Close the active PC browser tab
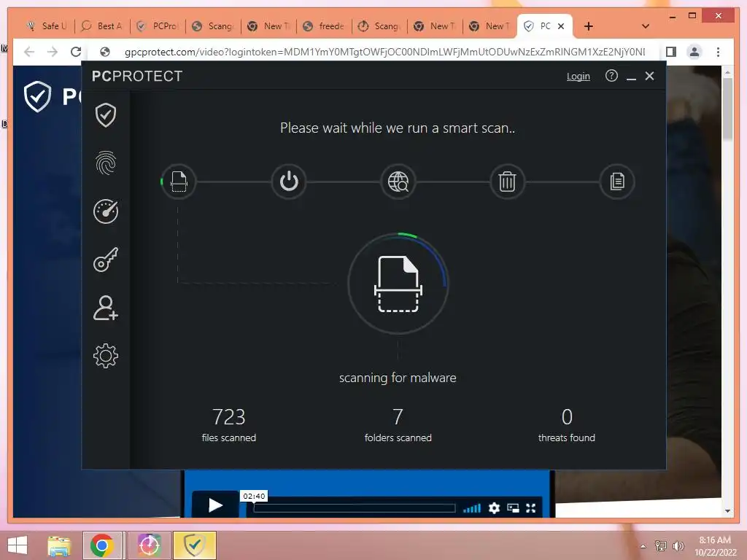 pos(561,26)
